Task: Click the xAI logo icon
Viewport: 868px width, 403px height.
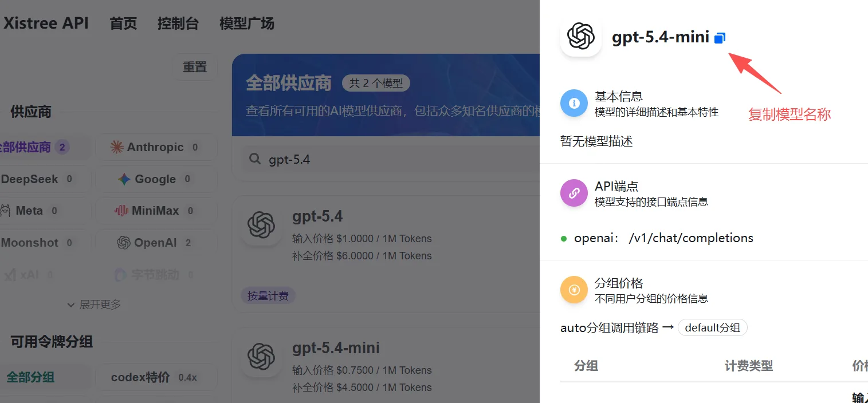Action: click(x=10, y=275)
